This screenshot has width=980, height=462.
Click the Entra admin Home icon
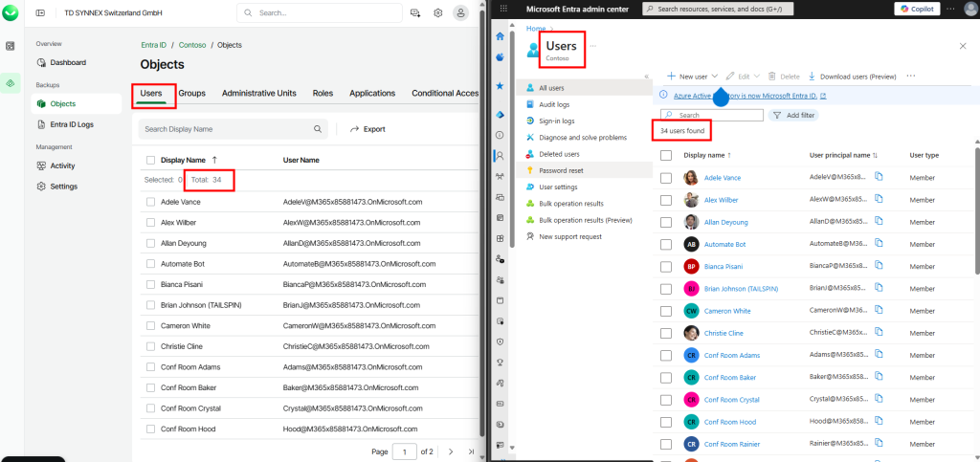pyautogui.click(x=500, y=35)
